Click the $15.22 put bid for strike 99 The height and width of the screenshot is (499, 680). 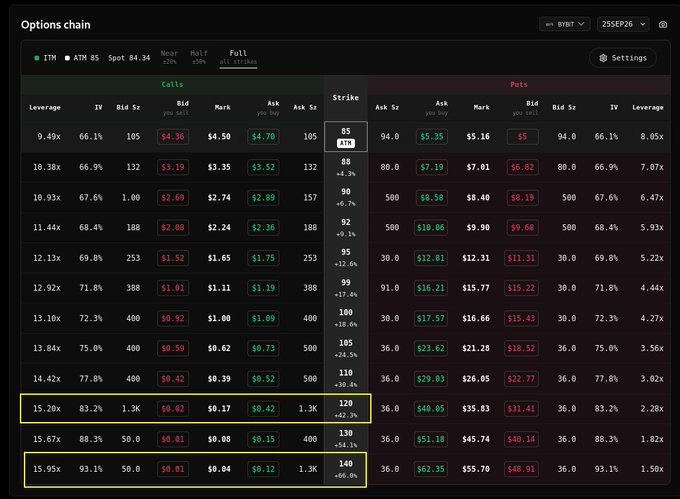click(x=521, y=288)
